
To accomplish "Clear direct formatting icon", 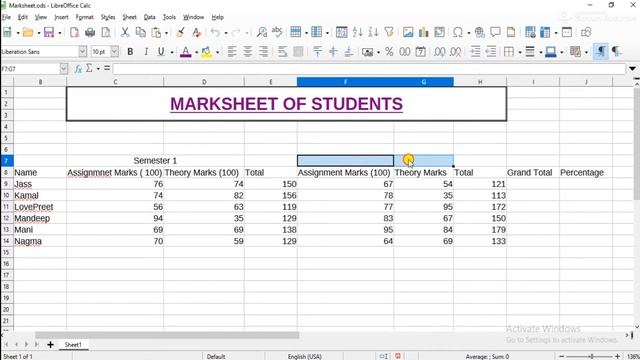I will (196, 32).
